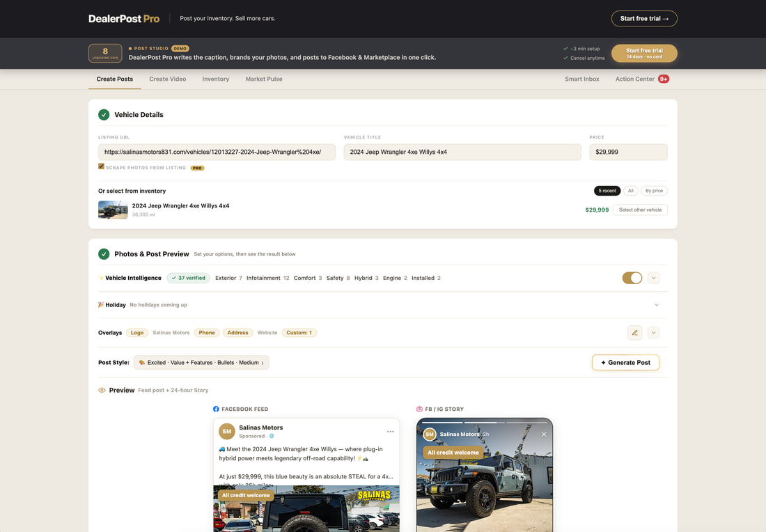This screenshot has width=766, height=532.
Task: Click the Vehicle Title input field
Action: [462, 152]
